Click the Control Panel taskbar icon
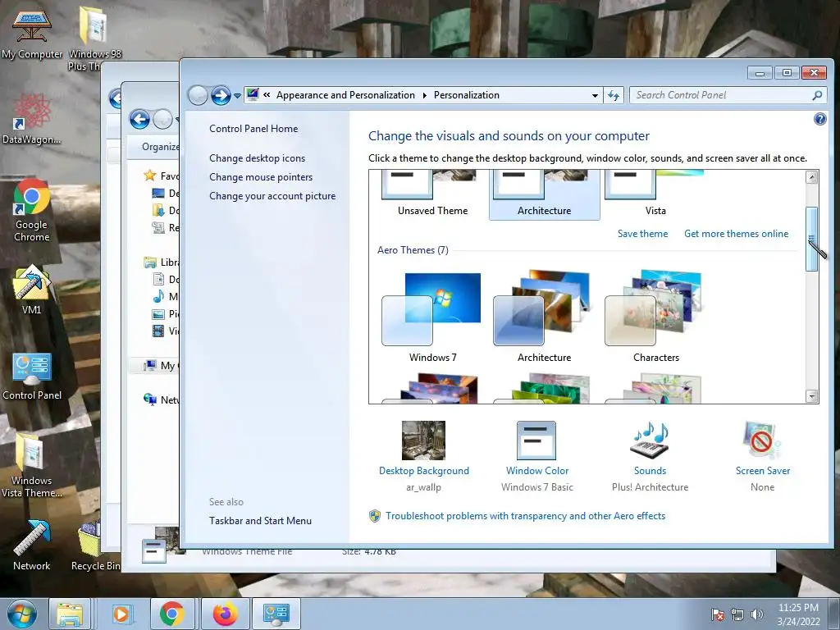840x630 pixels. click(x=276, y=614)
